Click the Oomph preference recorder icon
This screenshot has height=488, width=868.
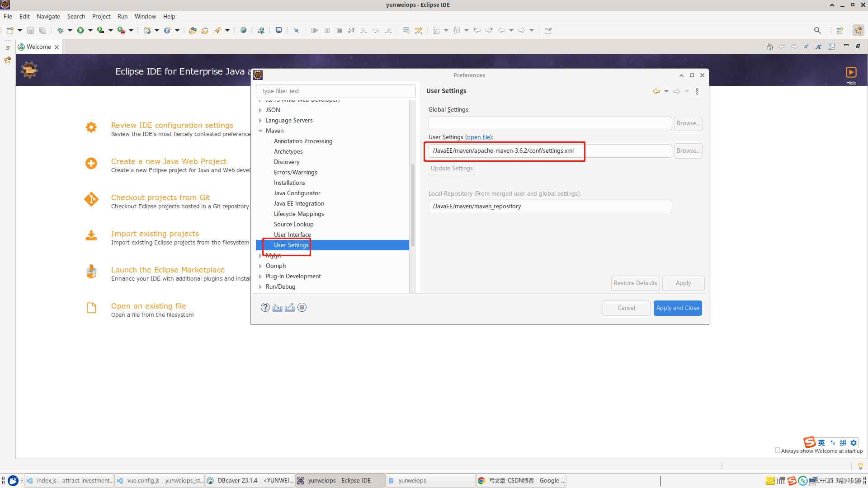tap(302, 308)
